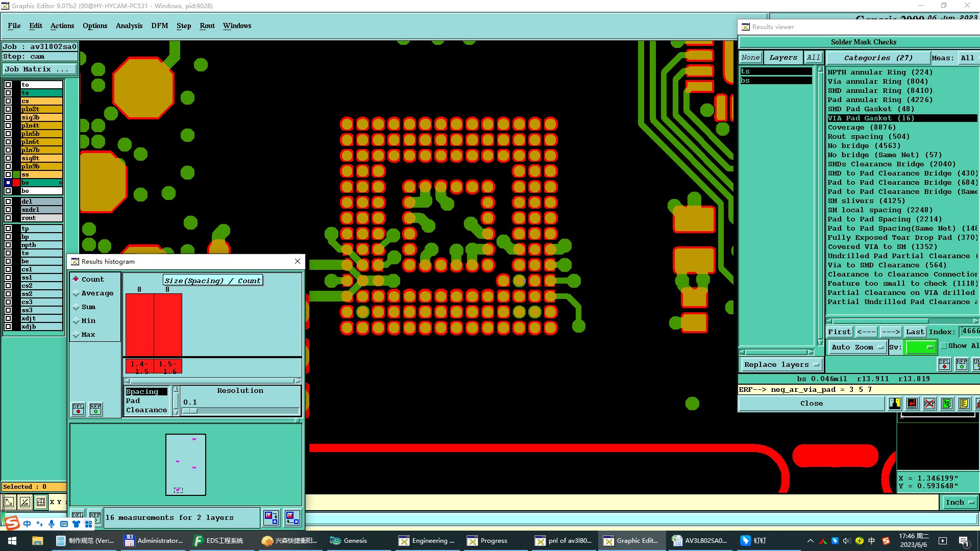
Task: Open the Analysis menu
Action: (129, 26)
